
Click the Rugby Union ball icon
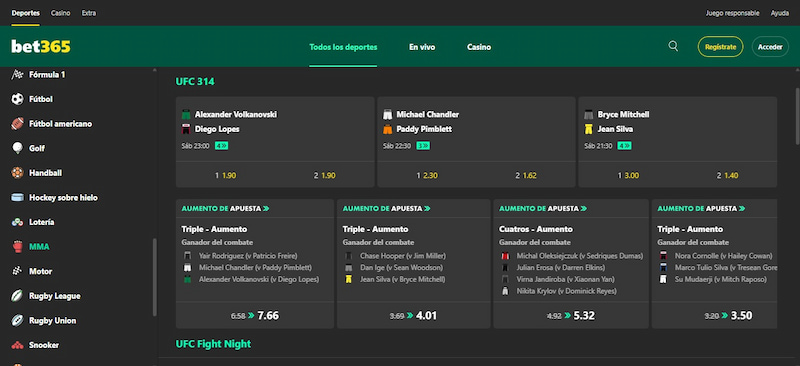click(x=17, y=321)
